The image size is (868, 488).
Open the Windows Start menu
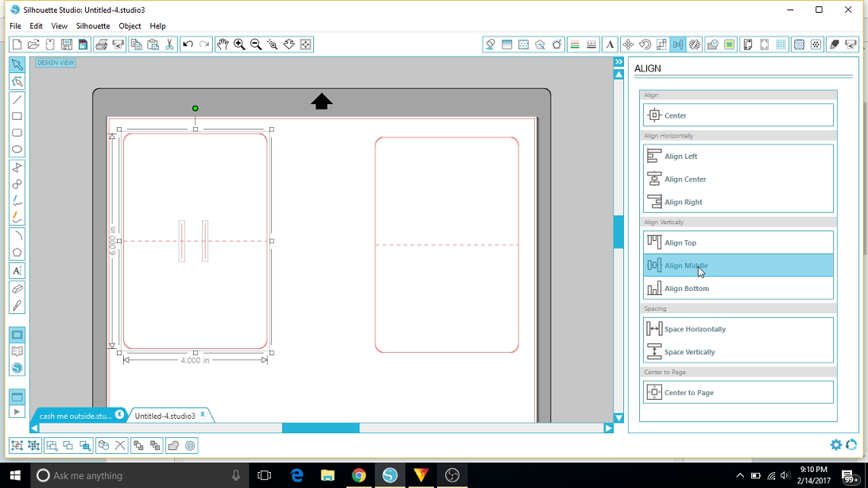tap(15, 475)
